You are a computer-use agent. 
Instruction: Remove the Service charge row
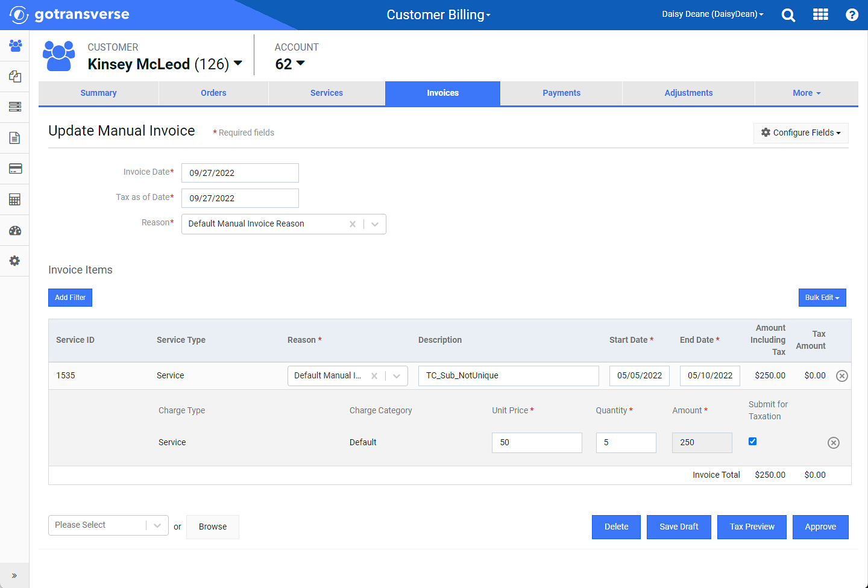tap(834, 443)
